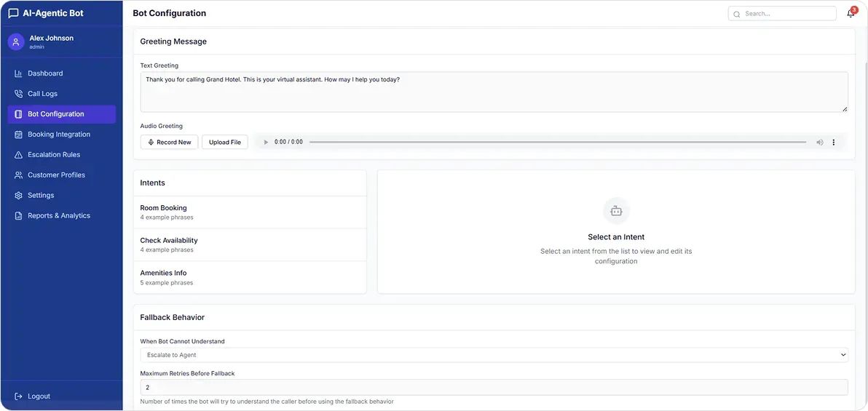View Reports & Analytics

59,216
